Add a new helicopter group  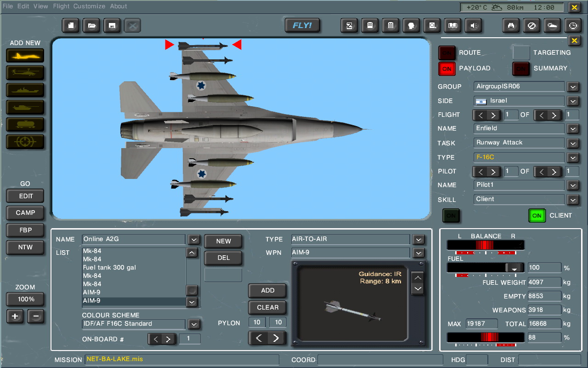[x=25, y=73]
